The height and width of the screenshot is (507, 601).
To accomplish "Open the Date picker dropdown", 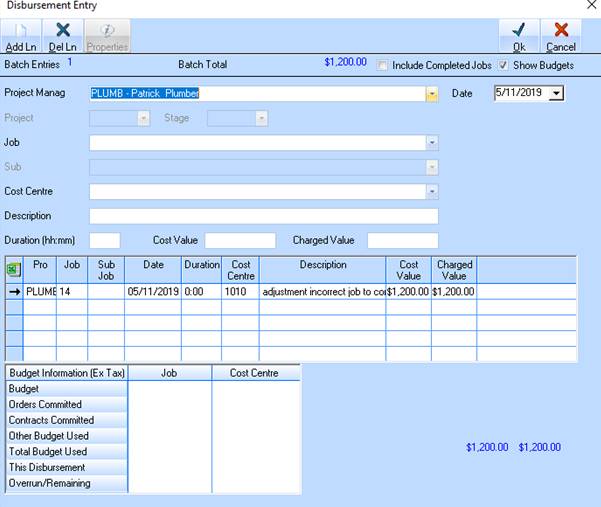I will click(x=556, y=93).
